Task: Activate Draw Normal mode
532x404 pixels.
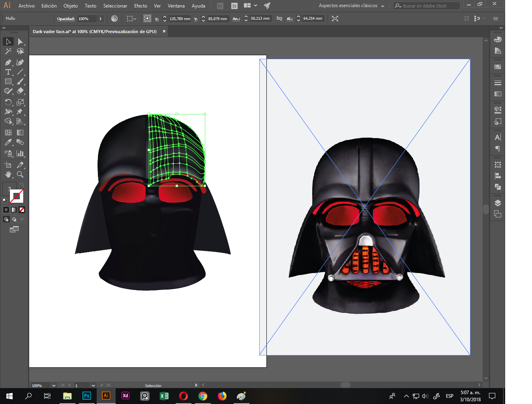Action: pos(6,219)
